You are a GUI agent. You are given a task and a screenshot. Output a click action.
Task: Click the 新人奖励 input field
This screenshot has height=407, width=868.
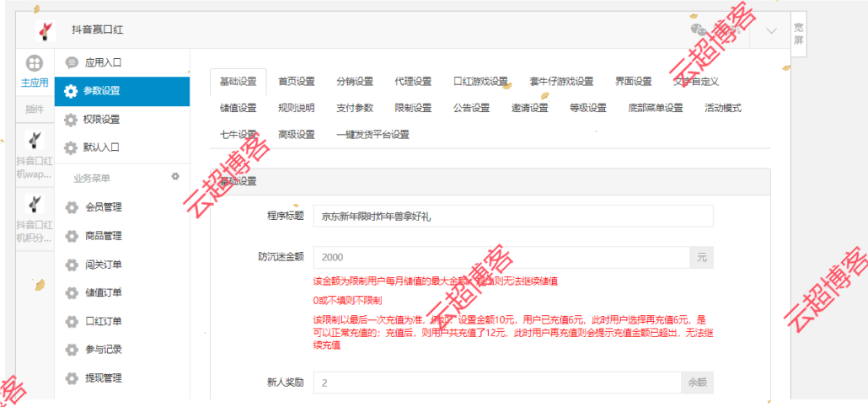point(497,383)
